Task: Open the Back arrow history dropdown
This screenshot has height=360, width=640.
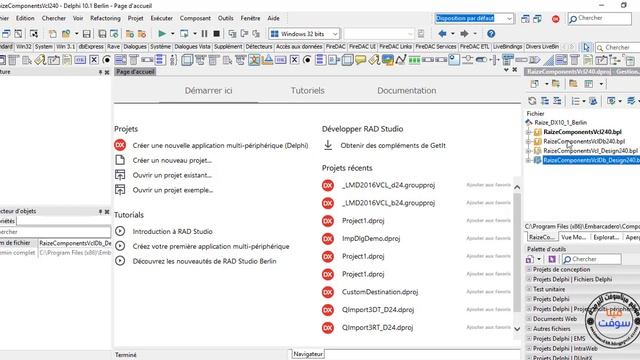Action: (452, 33)
